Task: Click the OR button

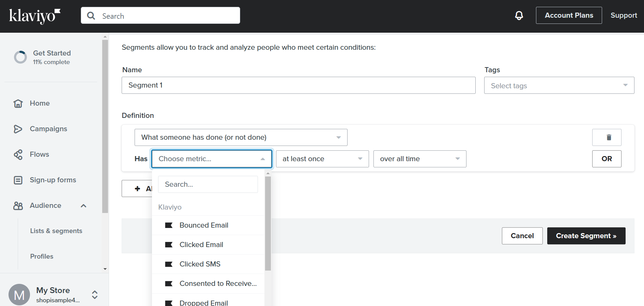Action: tap(607, 159)
